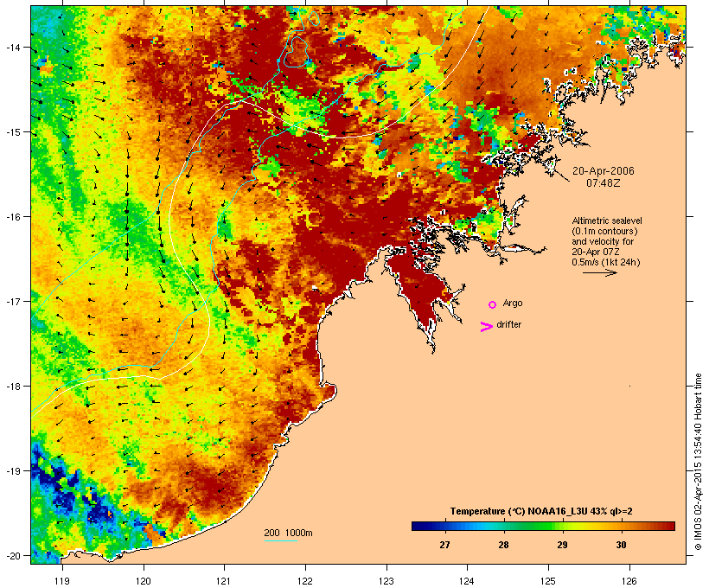Click the colorbar value 27
The image size is (709, 588).
[444, 545]
